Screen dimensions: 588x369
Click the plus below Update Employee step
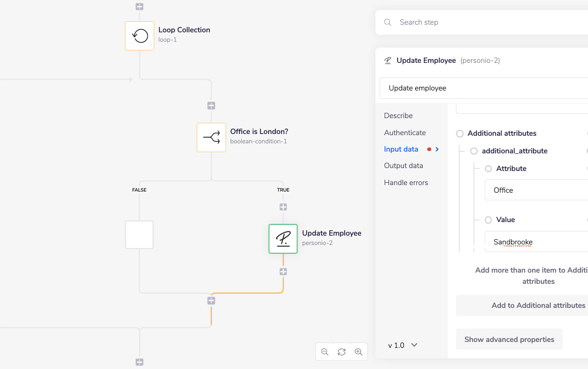283,271
